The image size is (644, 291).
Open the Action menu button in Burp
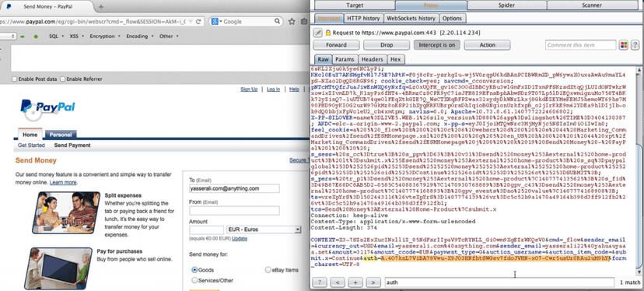point(488,45)
